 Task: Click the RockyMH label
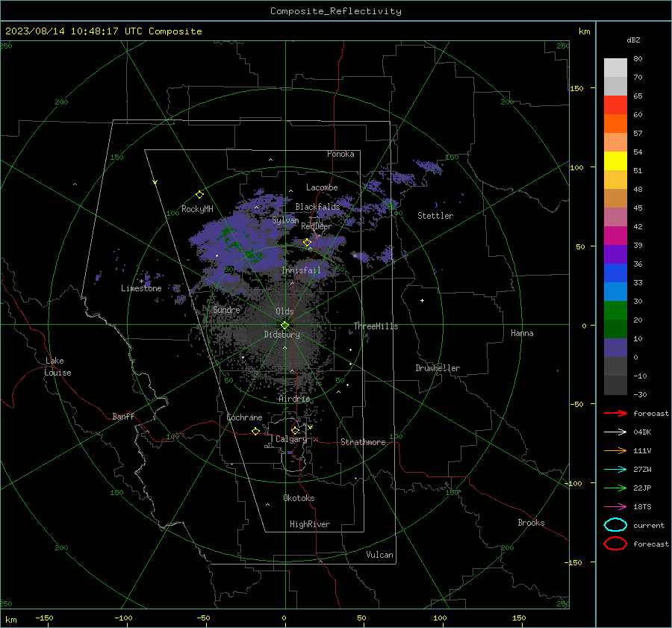(197, 209)
